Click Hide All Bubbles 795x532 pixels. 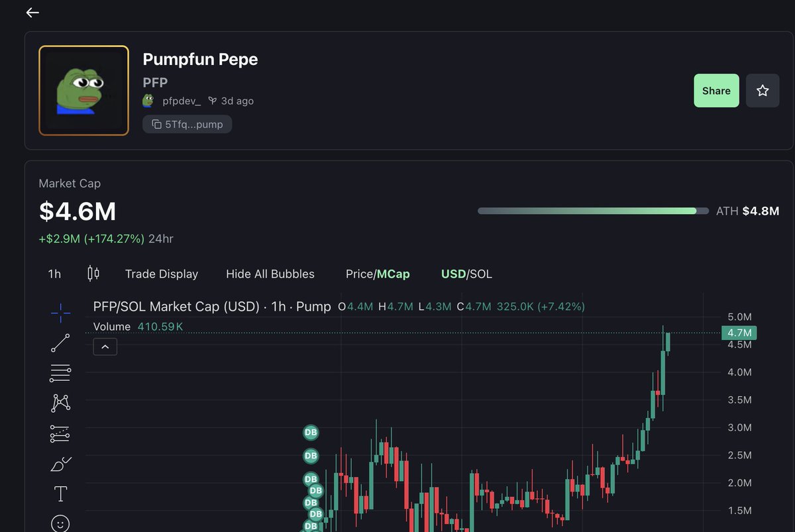270,274
